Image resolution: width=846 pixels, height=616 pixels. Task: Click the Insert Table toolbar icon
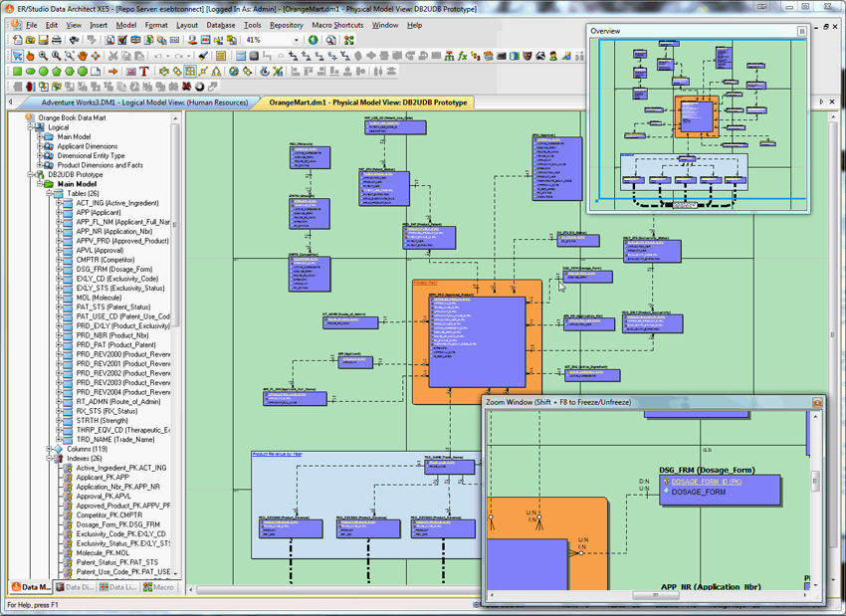coord(241,56)
